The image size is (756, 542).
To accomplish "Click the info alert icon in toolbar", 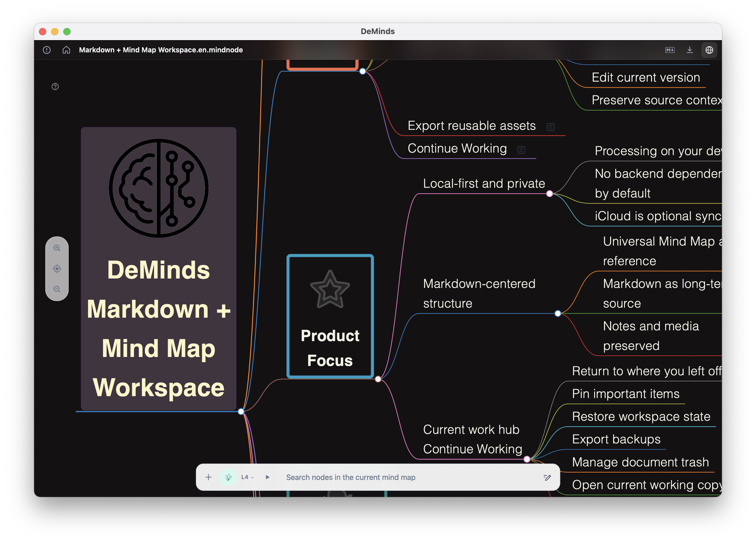I will tap(47, 50).
